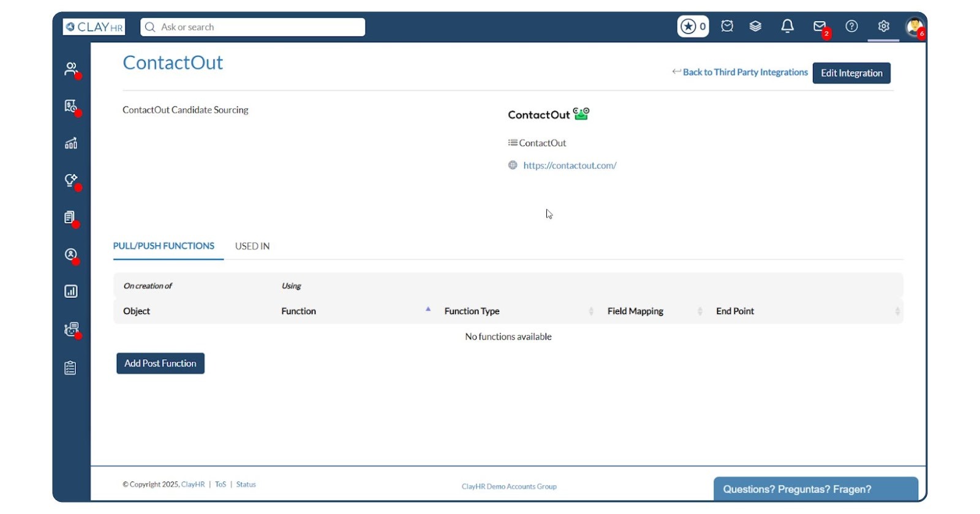
Task: Click the search magnifier icon
Action: 150,27
